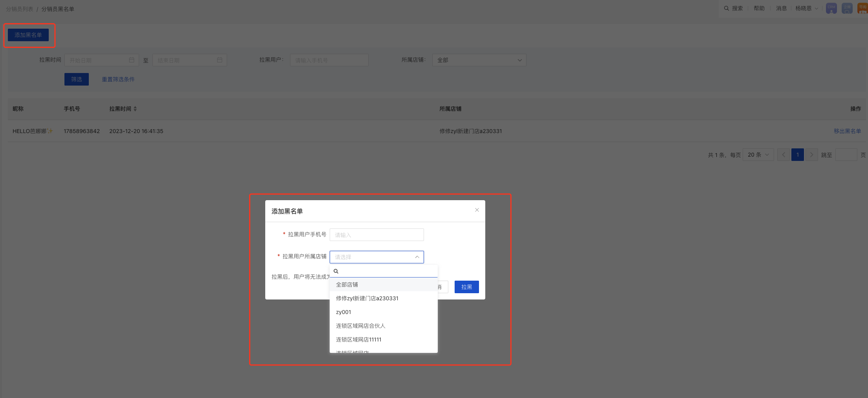Click the calendar icon in 结束日期 field
868x398 pixels.
click(x=220, y=60)
